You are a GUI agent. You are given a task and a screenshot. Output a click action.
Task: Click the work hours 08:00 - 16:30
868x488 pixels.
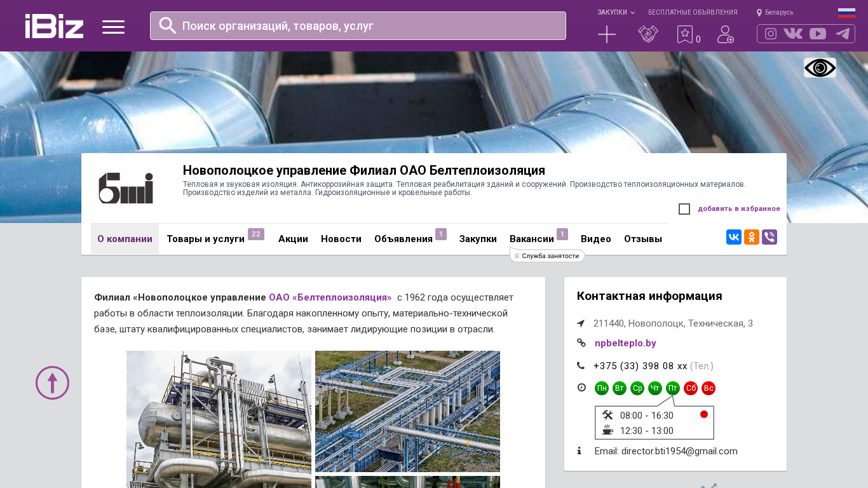pyautogui.click(x=647, y=416)
